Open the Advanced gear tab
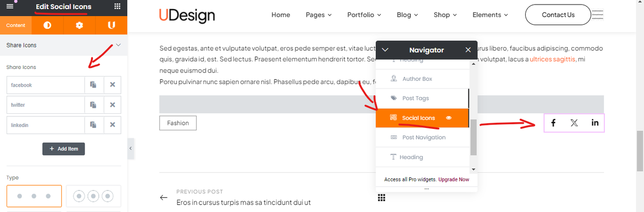The width and height of the screenshot is (644, 212). pos(79,25)
